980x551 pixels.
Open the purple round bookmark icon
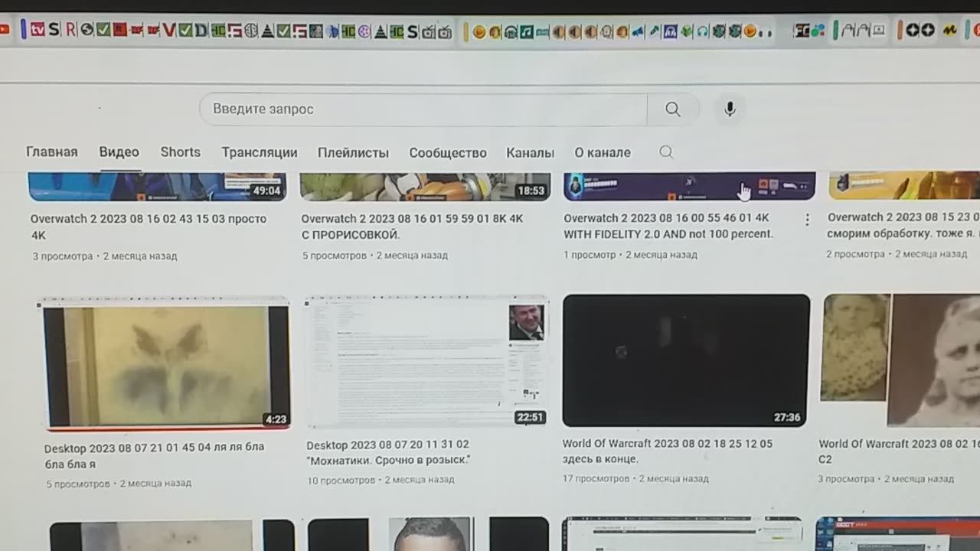click(364, 31)
